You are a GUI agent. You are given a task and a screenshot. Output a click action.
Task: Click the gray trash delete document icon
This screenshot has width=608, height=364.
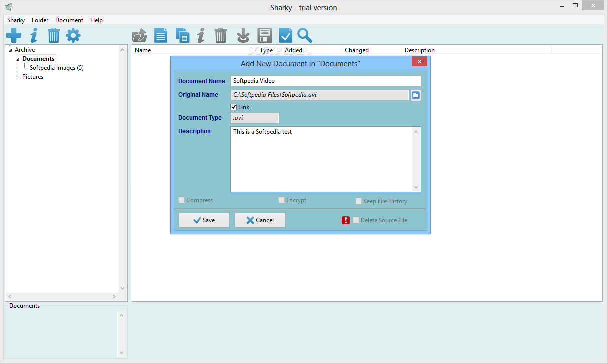(221, 35)
